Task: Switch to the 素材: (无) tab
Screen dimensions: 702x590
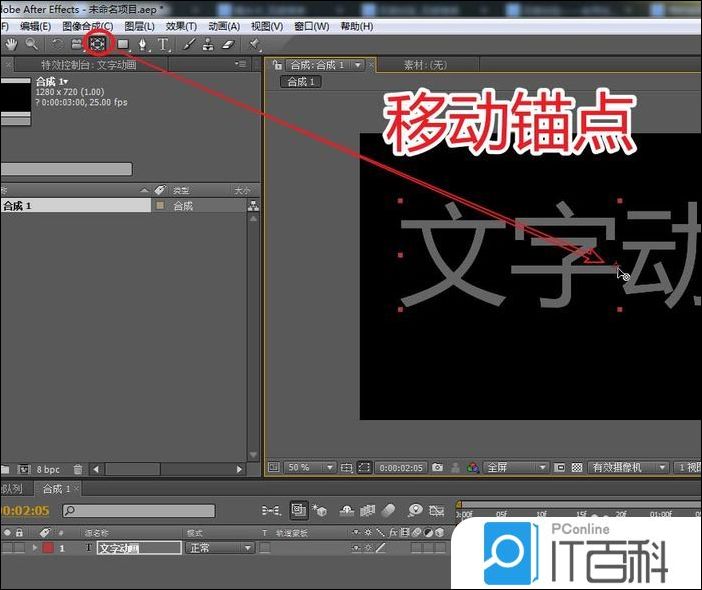Action: point(425,65)
